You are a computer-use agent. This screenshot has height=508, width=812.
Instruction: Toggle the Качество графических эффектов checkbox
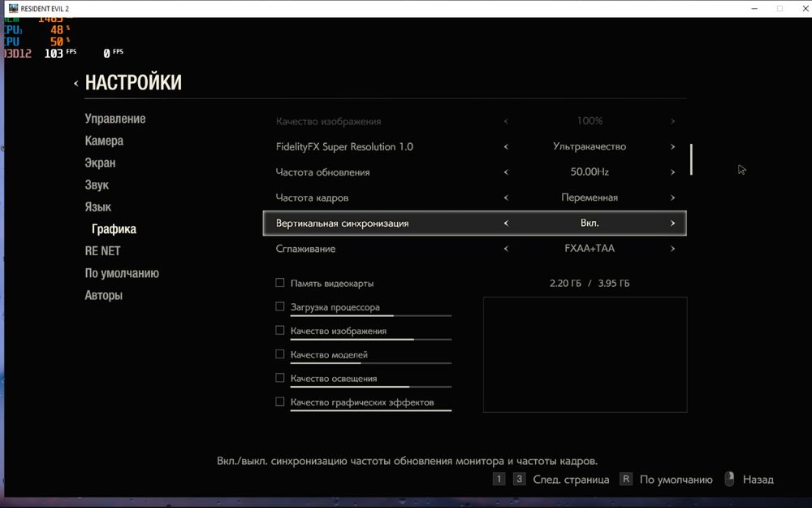pos(279,402)
